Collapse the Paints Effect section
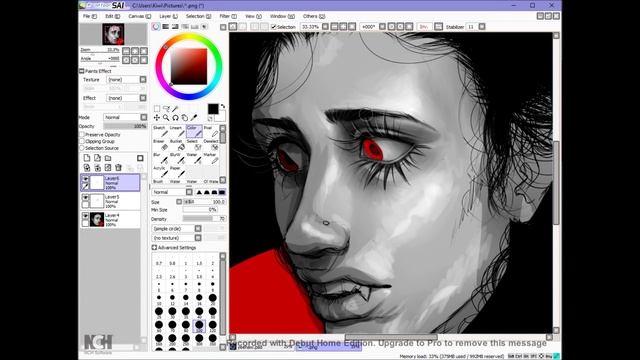640x360 pixels. click(x=82, y=71)
